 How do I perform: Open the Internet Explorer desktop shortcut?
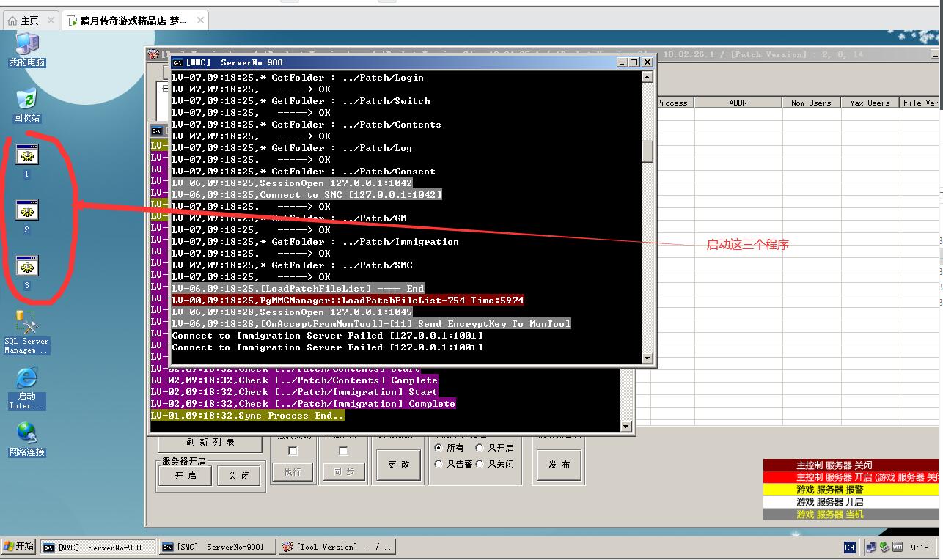pyautogui.click(x=26, y=379)
